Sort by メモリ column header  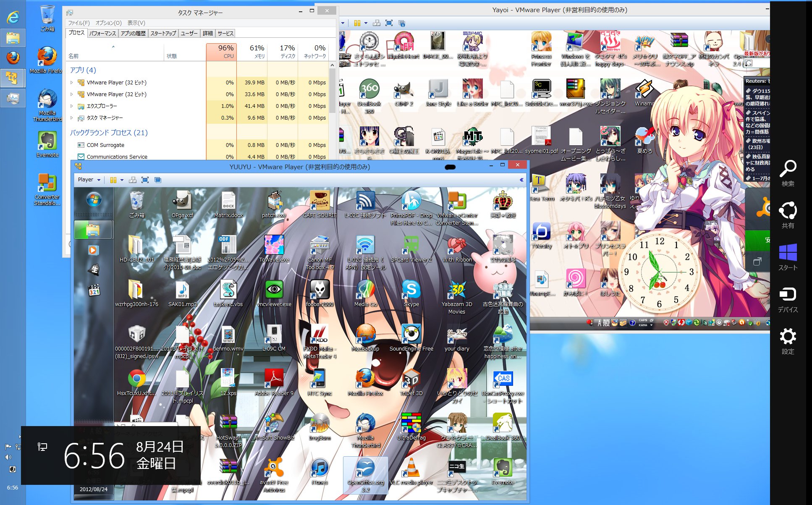tap(252, 52)
